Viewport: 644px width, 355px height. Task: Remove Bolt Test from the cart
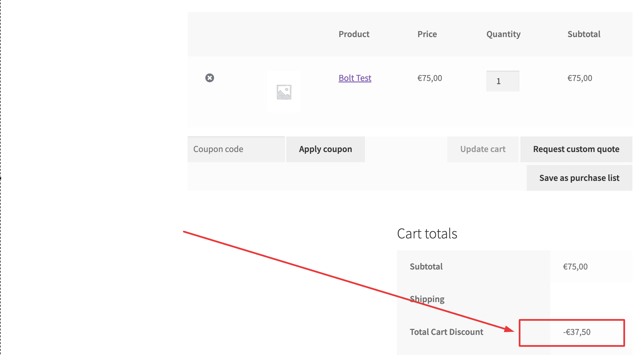point(209,78)
